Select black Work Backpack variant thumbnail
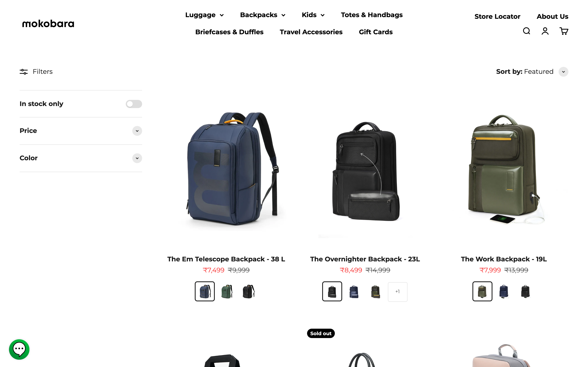The height and width of the screenshot is (367, 588). tap(525, 291)
